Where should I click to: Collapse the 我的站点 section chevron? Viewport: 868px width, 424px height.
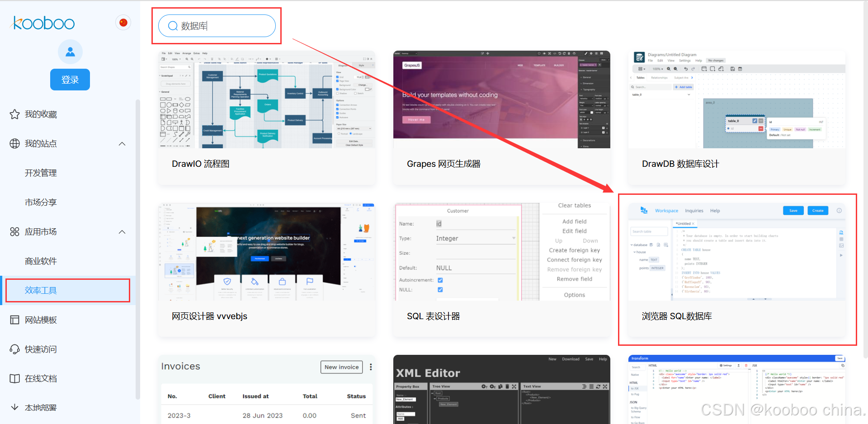point(122,144)
